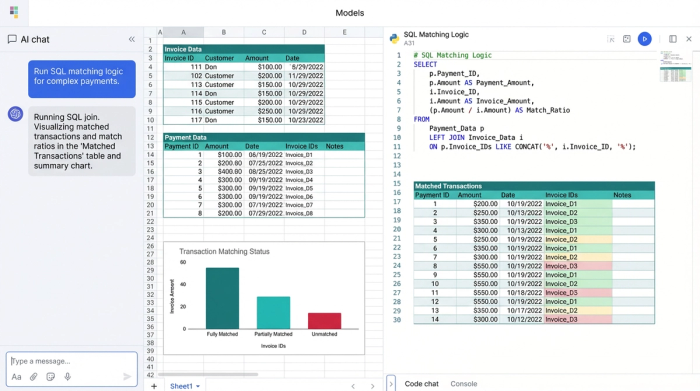This screenshot has width=700, height=391.
Task: Select row 1 header in the spreadsheet
Action: [150, 41]
